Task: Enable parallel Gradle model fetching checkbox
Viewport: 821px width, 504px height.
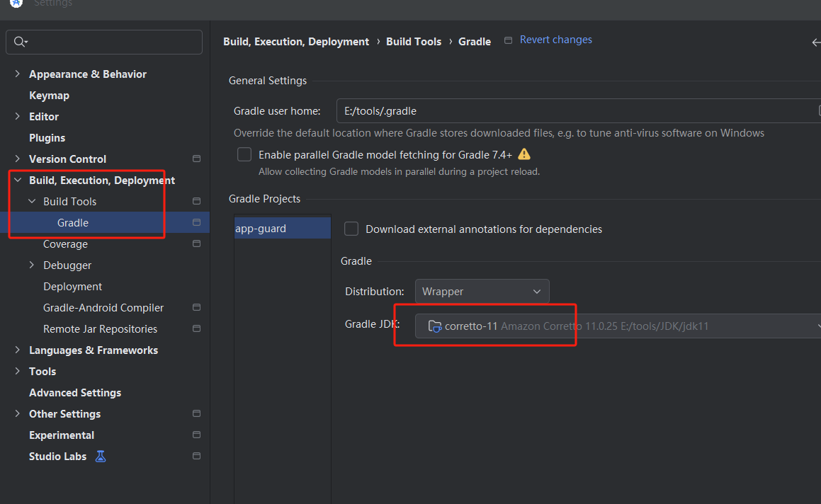Action: click(244, 154)
